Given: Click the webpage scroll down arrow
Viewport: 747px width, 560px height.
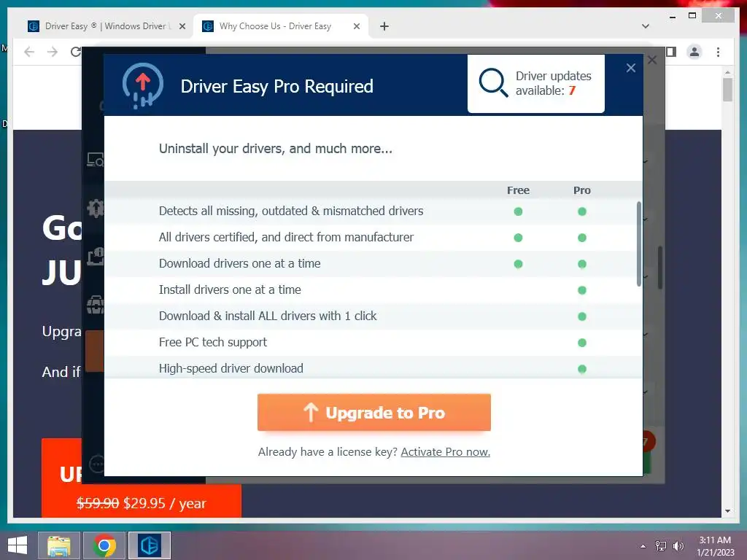Looking at the screenshot, I should click(x=727, y=511).
